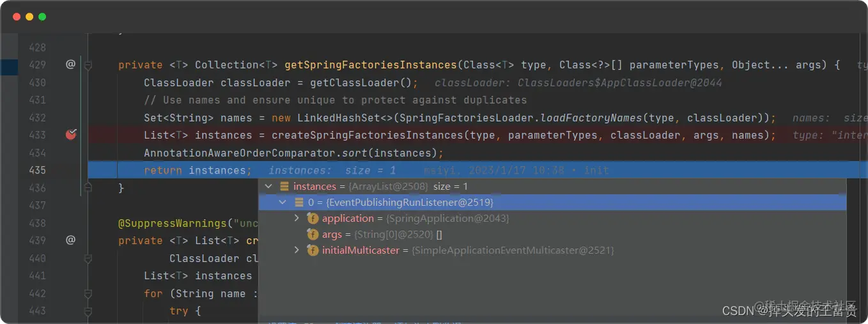
Task: Click line number 430 in the gutter
Action: 37,82
